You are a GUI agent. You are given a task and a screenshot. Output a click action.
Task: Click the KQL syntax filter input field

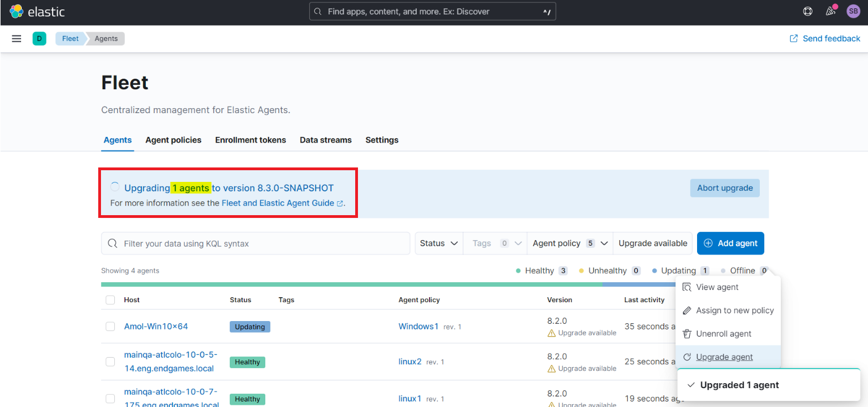pyautogui.click(x=255, y=243)
